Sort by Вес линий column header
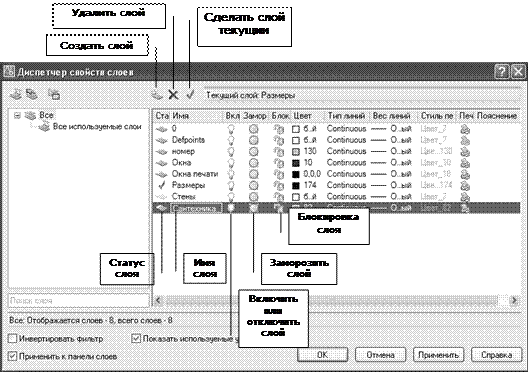 coord(393,116)
